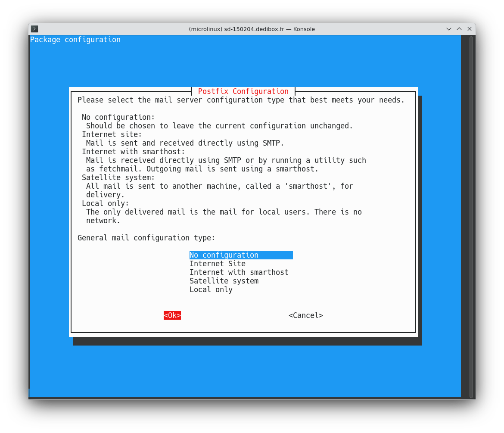Click the sd-150204.dedibox.fr title bar
Viewport: 504px width, 433px height.
coord(252,29)
